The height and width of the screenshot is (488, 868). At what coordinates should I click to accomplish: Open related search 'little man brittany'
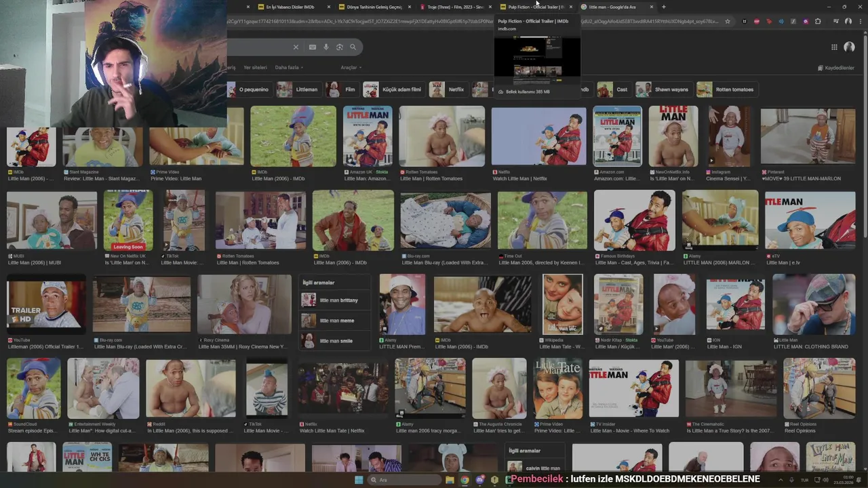[x=335, y=300]
